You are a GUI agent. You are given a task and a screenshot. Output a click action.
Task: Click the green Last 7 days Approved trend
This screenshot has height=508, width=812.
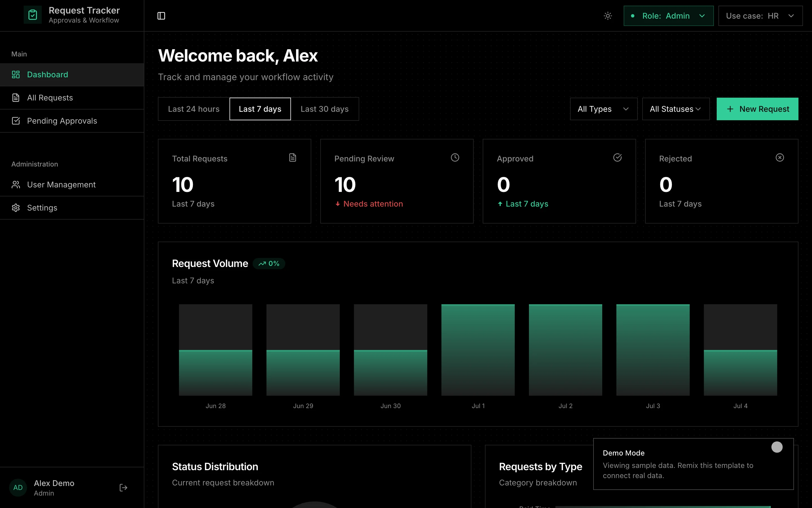(523, 204)
